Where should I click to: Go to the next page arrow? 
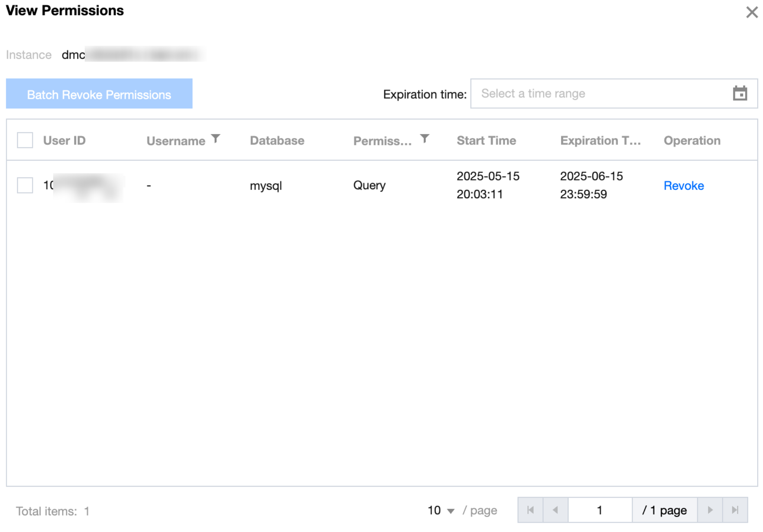point(710,510)
